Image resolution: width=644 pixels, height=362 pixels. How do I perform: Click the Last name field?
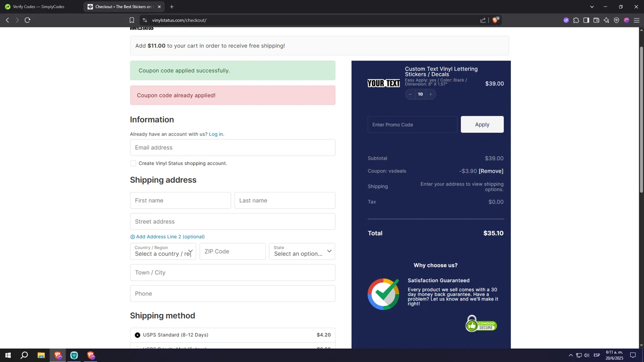285,201
